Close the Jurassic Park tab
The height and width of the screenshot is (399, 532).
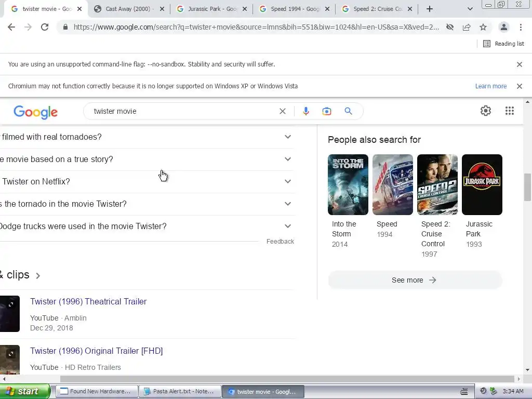[245, 9]
